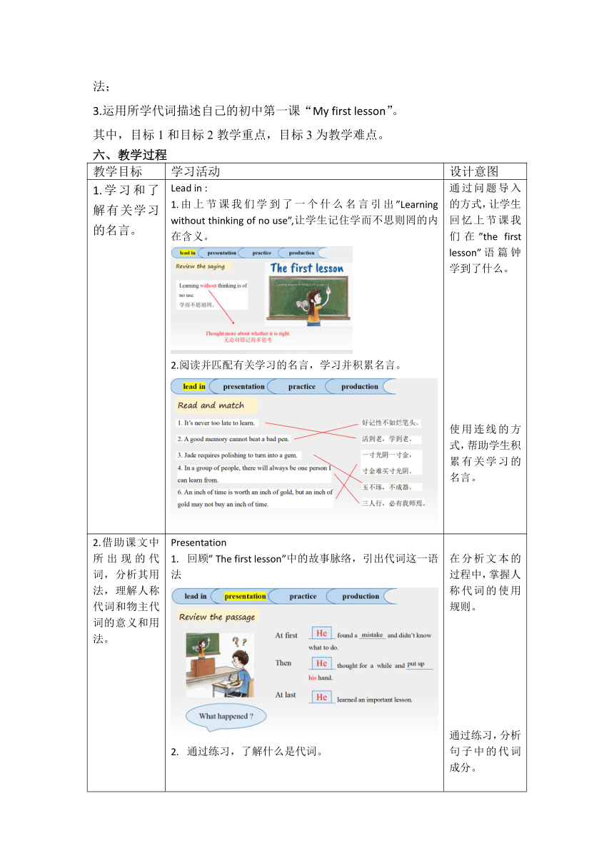Select sentence "3. Jade requires polishing to turn into a gem."
The width and height of the screenshot is (614, 868).
click(238, 455)
